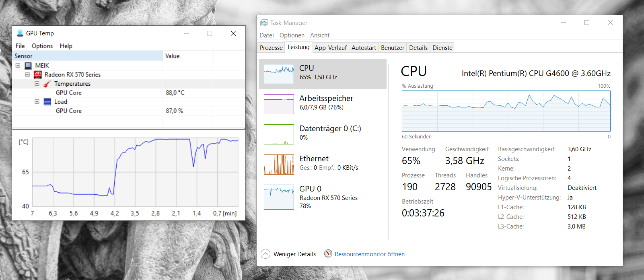Click the Weniger Details chevron circle icon
The height and width of the screenshot is (280, 644).
pyautogui.click(x=265, y=254)
